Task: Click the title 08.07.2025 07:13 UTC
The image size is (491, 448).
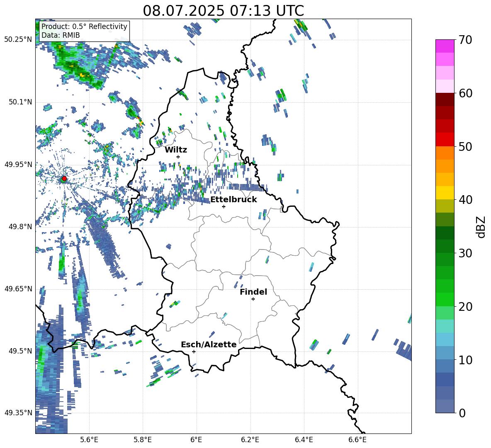Action: coord(223,11)
